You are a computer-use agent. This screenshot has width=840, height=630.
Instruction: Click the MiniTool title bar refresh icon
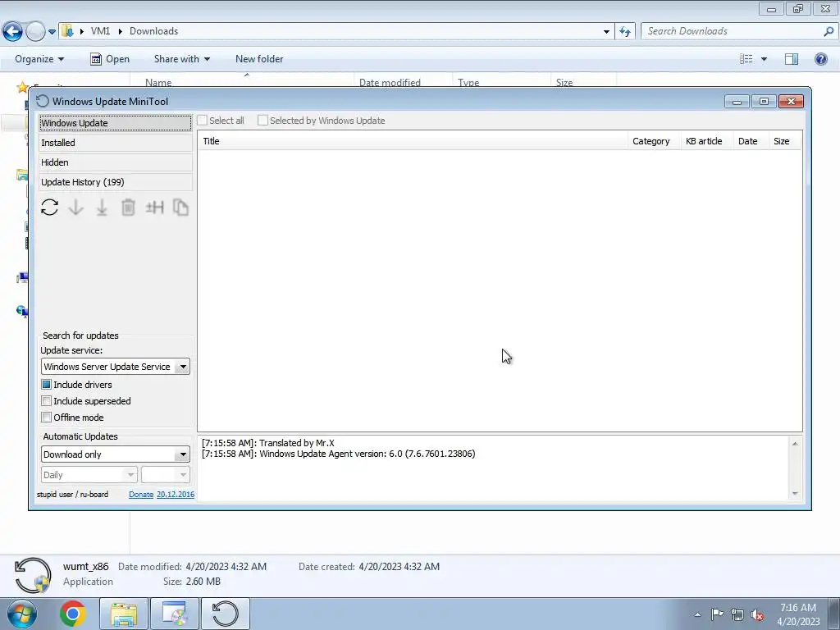pyautogui.click(x=43, y=101)
